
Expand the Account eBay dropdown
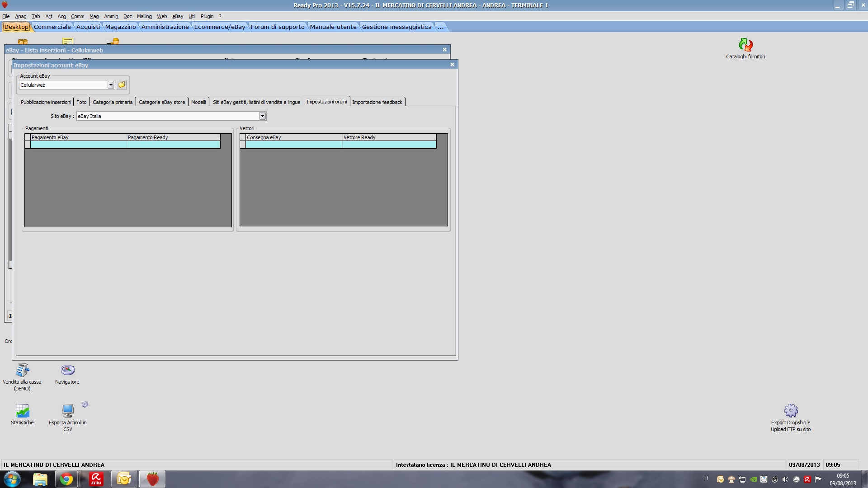click(x=111, y=85)
